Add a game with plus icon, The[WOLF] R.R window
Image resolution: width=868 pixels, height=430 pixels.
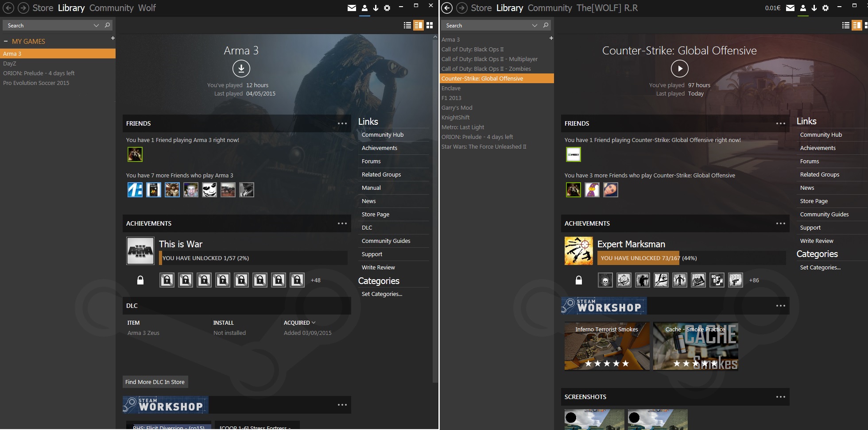pos(551,38)
